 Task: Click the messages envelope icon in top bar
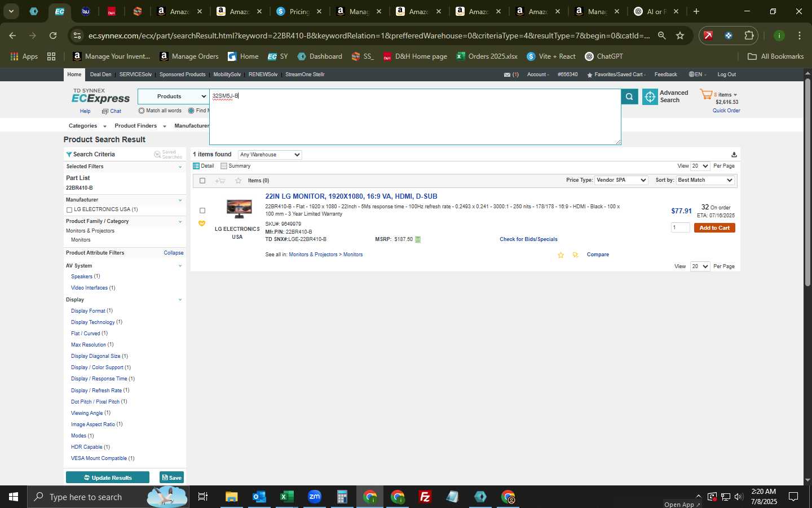(507, 75)
